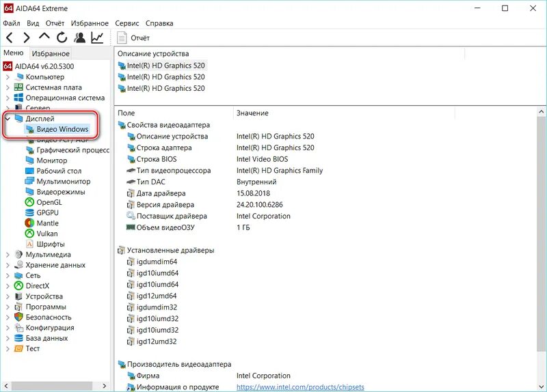Open the Вид menu
This screenshot has height=392, width=547.
pyautogui.click(x=33, y=23)
